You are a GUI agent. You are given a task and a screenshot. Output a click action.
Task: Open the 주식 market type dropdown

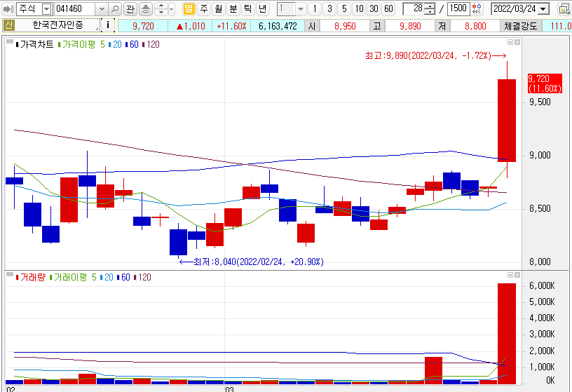pyautogui.click(x=47, y=8)
